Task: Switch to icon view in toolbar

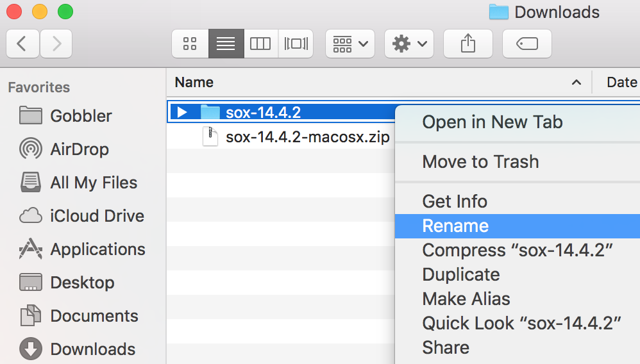Action: (x=190, y=44)
